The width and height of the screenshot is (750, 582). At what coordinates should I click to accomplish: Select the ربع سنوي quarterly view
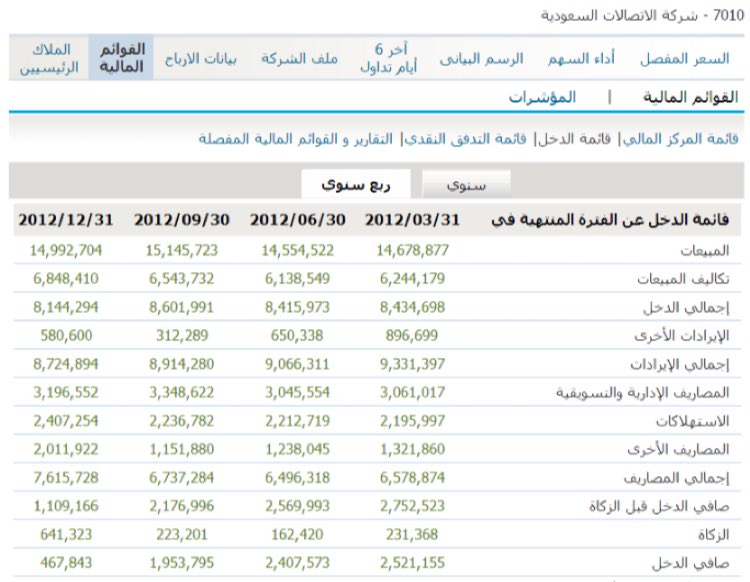click(x=357, y=185)
